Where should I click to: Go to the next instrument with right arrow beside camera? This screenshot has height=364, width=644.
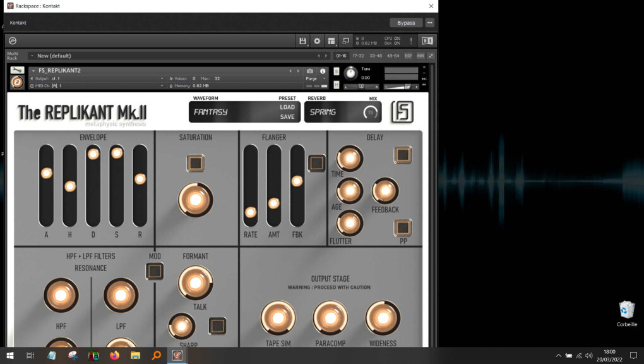tap(298, 71)
